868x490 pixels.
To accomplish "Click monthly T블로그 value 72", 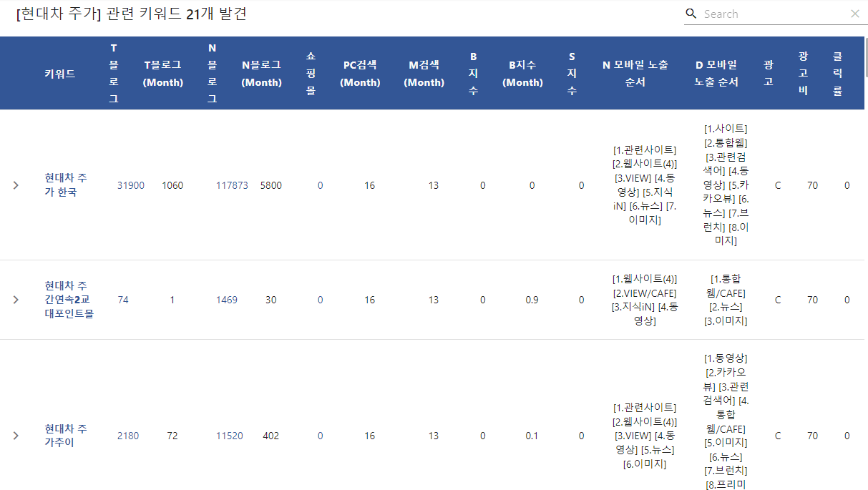I will 172,436.
